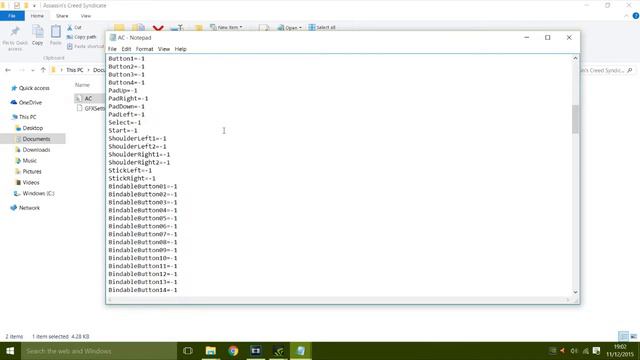This screenshot has height=360, width=640.
Task: Click the search box in File Explorer
Action: pos(606,70)
